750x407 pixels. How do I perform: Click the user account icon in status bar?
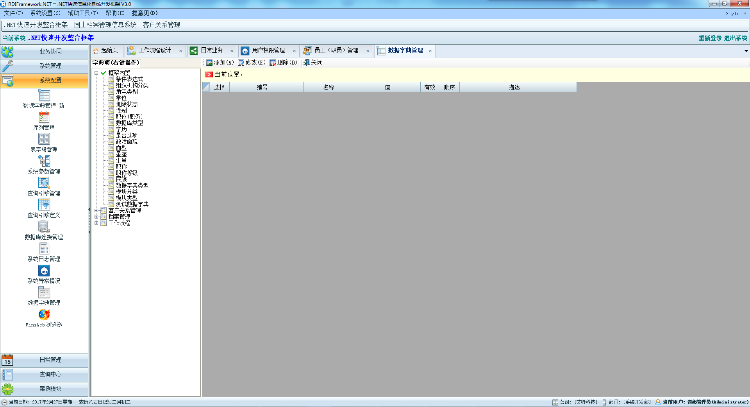[x=658, y=402]
